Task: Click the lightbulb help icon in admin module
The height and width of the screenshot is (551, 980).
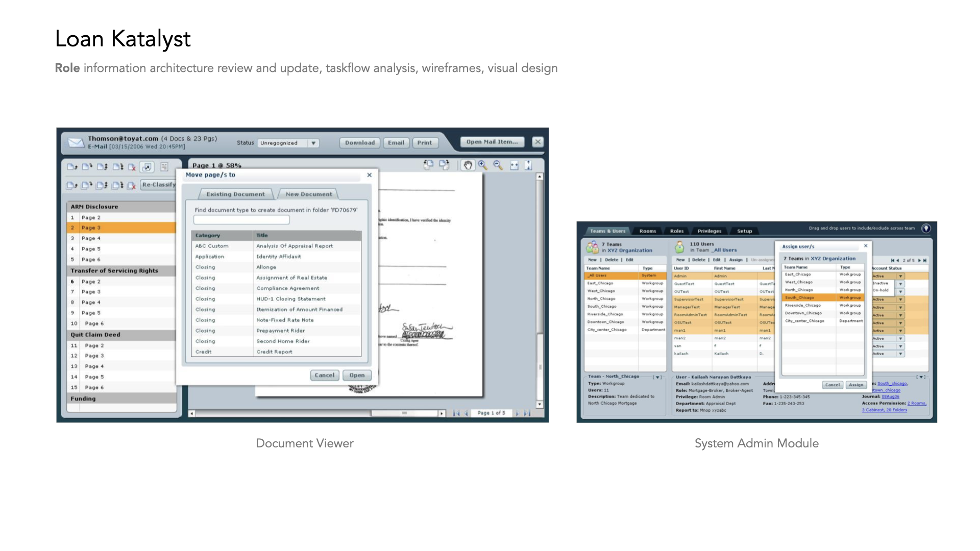Action: (926, 229)
